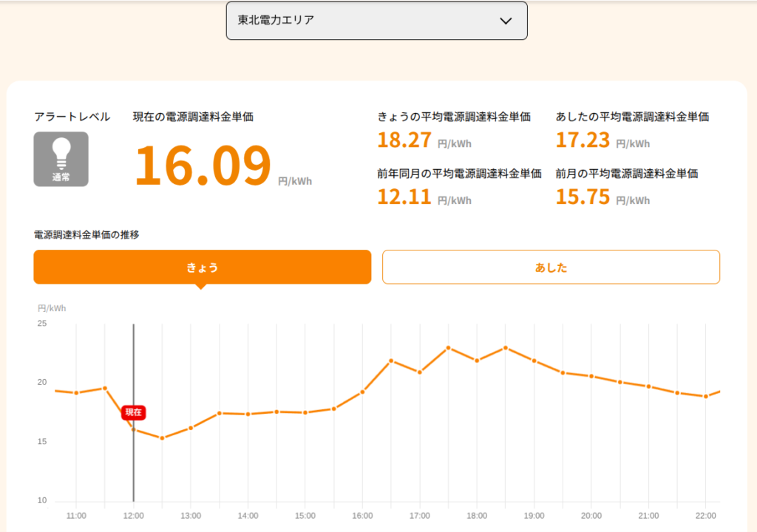Click the 13:00 axis label
Viewport: 757px width, 532px height.
coord(191,516)
